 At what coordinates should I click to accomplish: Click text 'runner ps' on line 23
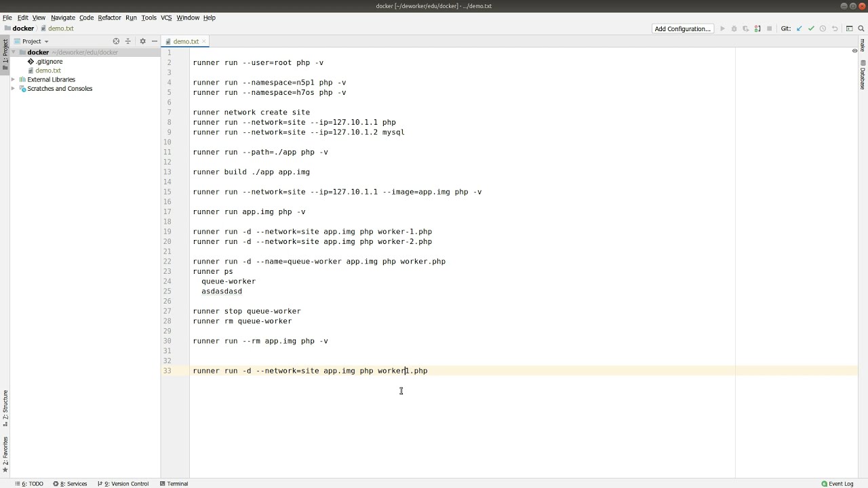pyautogui.click(x=212, y=271)
